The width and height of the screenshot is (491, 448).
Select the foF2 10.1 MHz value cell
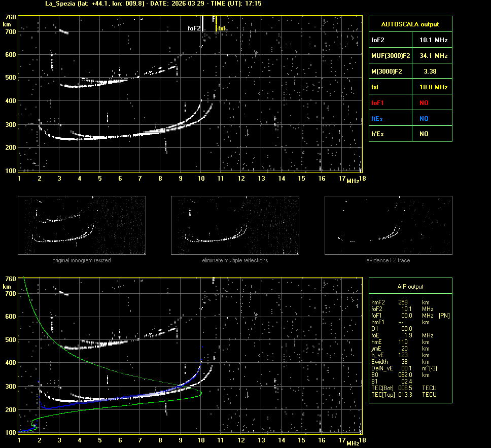[433, 40]
